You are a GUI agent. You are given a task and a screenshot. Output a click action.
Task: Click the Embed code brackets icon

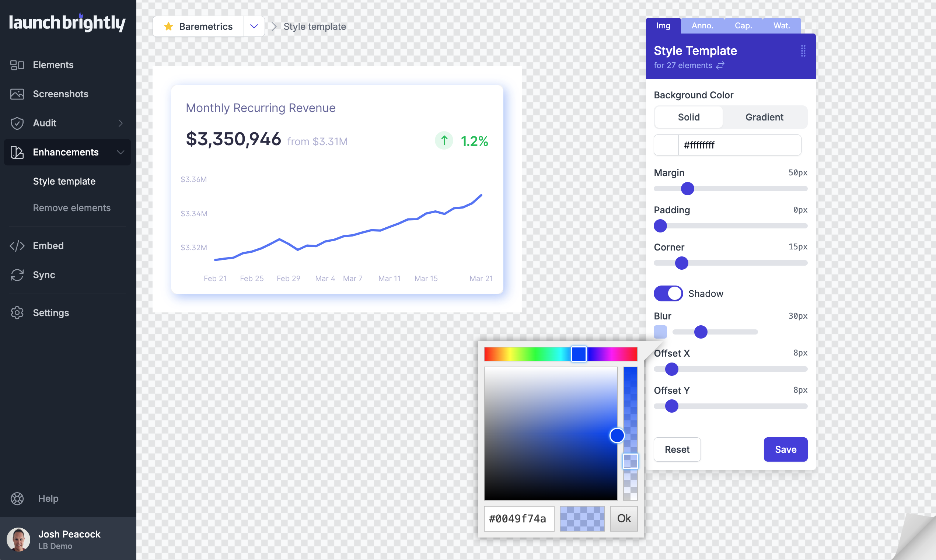17,246
